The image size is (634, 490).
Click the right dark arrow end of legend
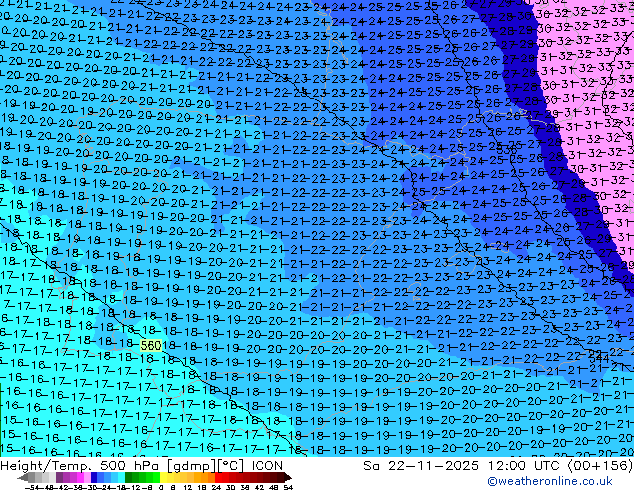point(287,477)
